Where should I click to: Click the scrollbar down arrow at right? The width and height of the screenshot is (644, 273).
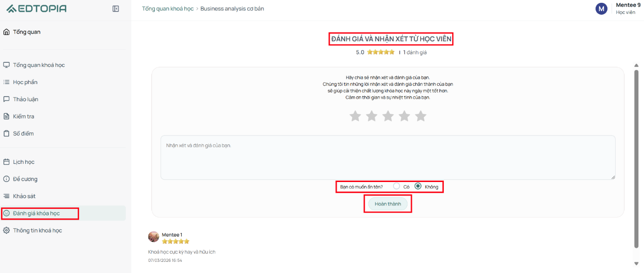pos(637,264)
